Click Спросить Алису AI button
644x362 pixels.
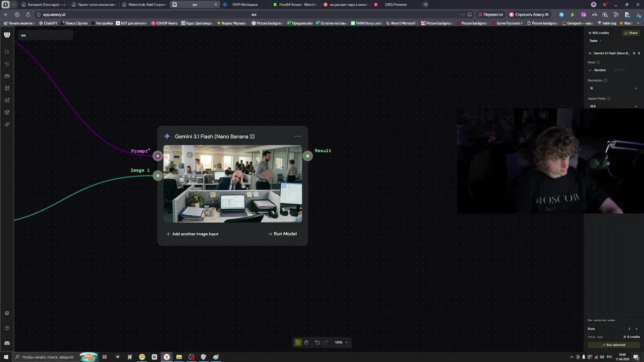click(x=529, y=15)
